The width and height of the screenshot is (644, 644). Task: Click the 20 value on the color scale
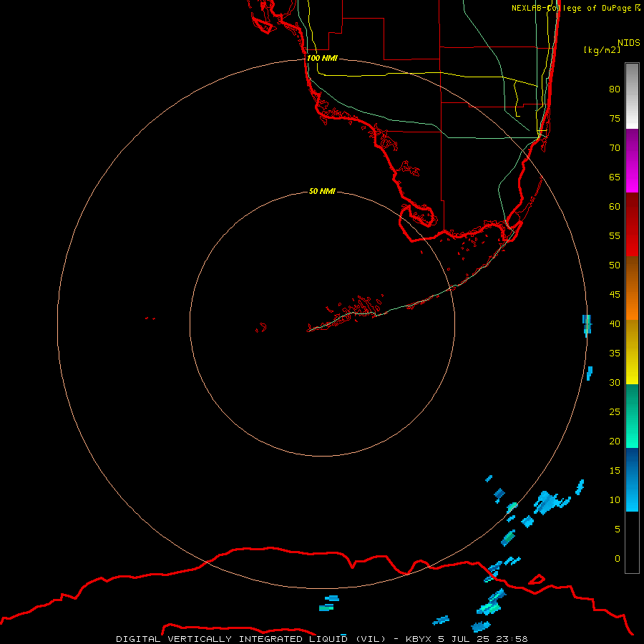tap(615, 441)
